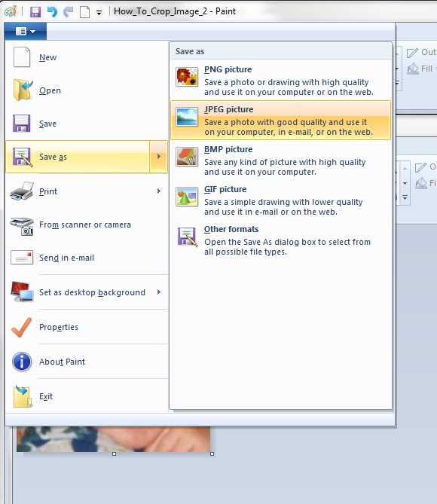437x504 pixels.
Task: Open Other formats save dialog
Action: (281, 240)
